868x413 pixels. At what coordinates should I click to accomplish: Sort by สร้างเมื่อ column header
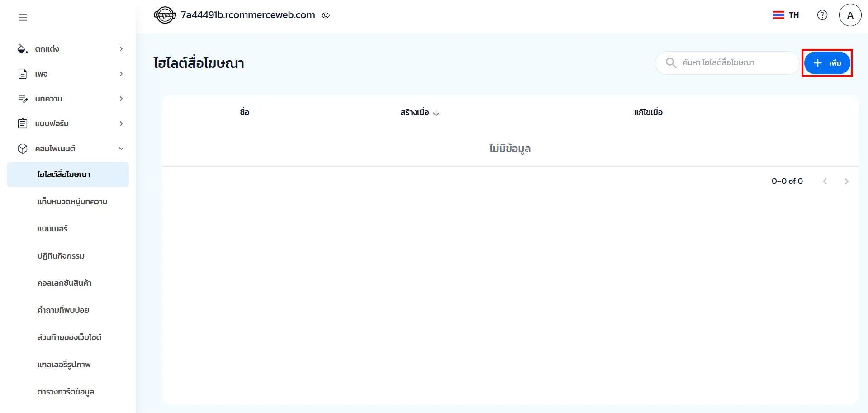(x=415, y=112)
